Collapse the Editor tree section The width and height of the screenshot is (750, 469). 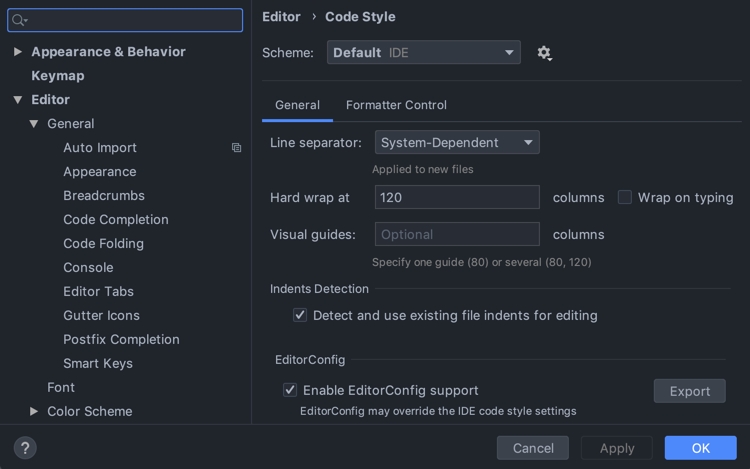[18, 100]
